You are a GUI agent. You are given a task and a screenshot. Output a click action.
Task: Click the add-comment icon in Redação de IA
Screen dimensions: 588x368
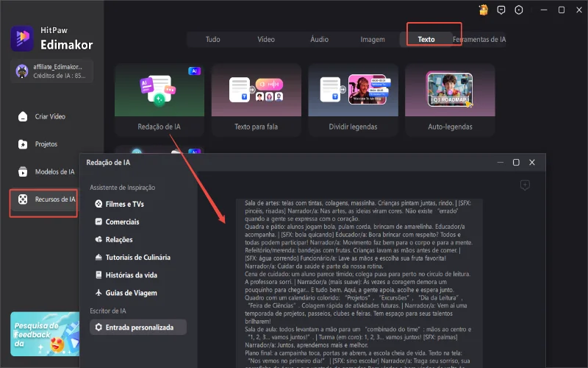(525, 185)
